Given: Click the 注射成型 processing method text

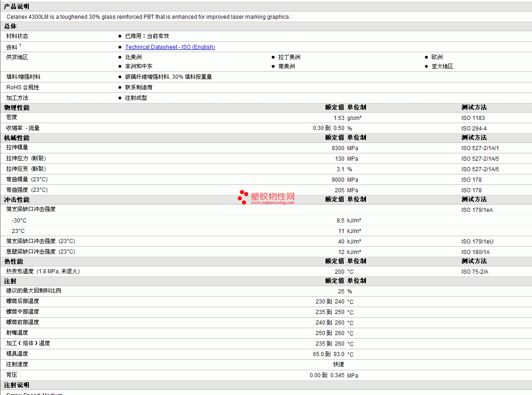Looking at the screenshot, I should (x=136, y=98).
